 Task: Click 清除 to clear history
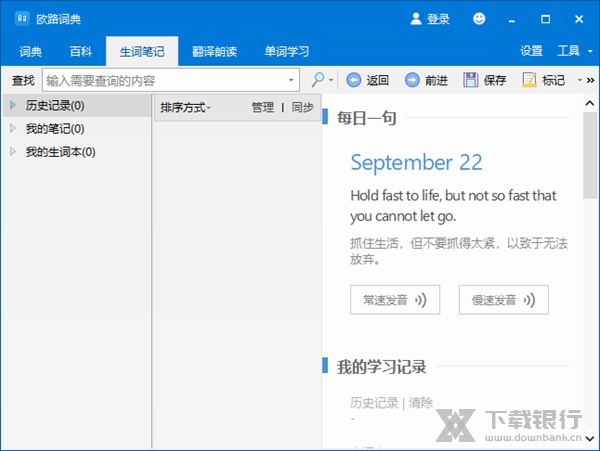pos(421,403)
